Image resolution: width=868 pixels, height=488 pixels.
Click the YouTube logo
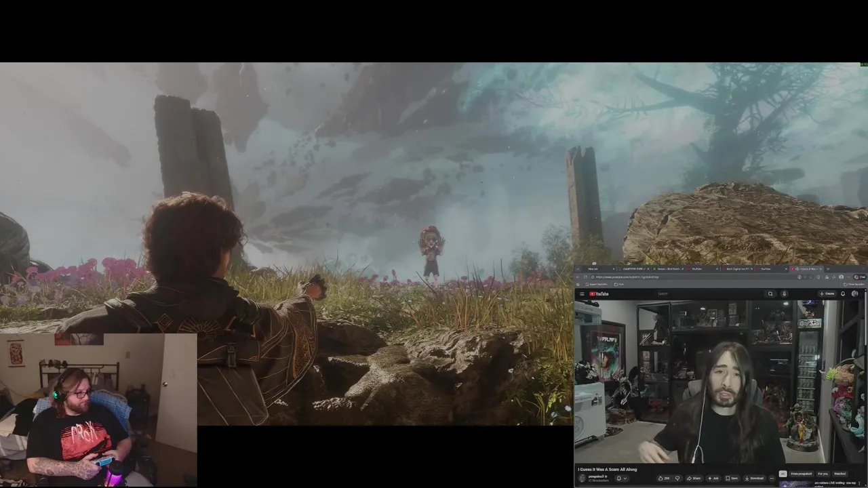(599, 293)
